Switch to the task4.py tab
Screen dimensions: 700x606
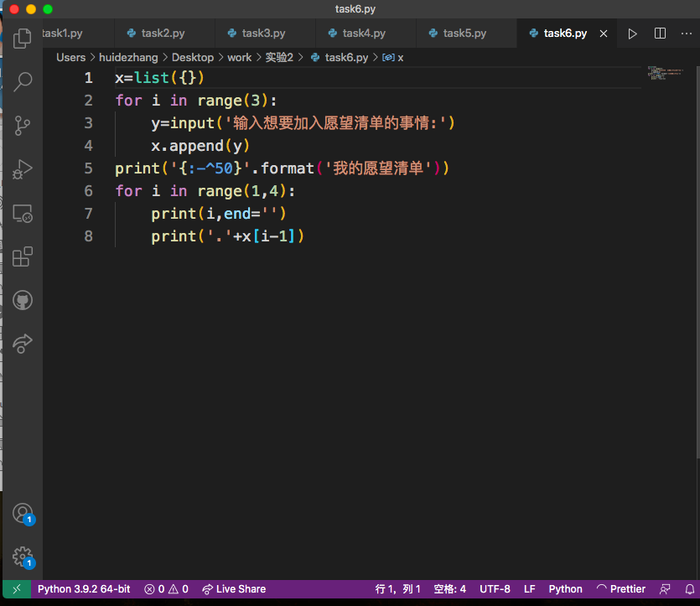click(366, 34)
